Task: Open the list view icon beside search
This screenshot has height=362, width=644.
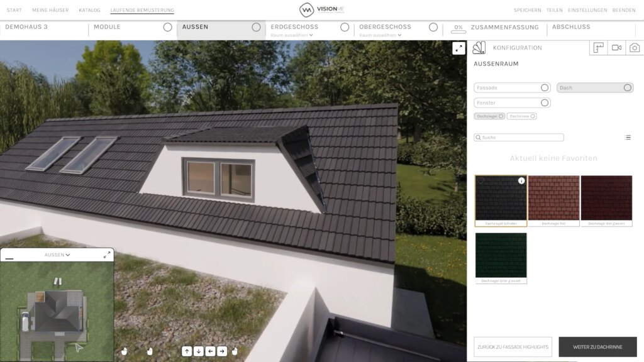Action: click(x=627, y=138)
